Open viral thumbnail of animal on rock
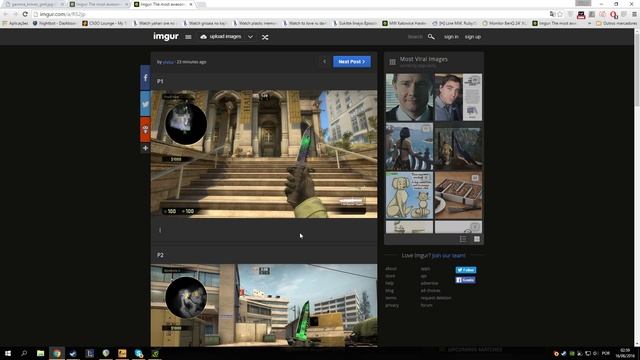The width and height of the screenshot is (640, 360). 458,147
